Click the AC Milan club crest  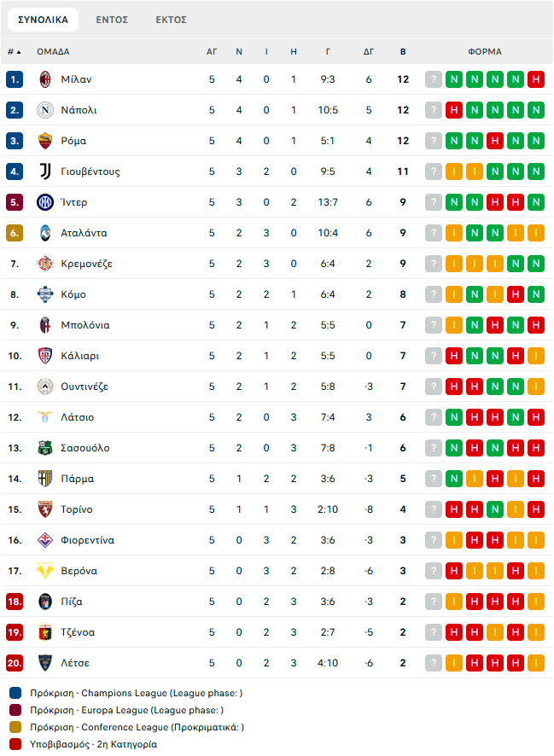45,79
